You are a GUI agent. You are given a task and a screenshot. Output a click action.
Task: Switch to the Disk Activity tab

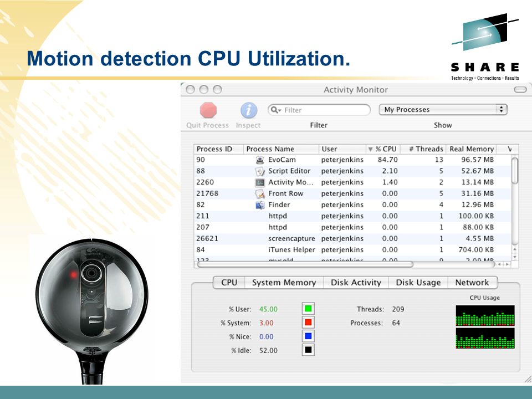pyautogui.click(x=356, y=283)
